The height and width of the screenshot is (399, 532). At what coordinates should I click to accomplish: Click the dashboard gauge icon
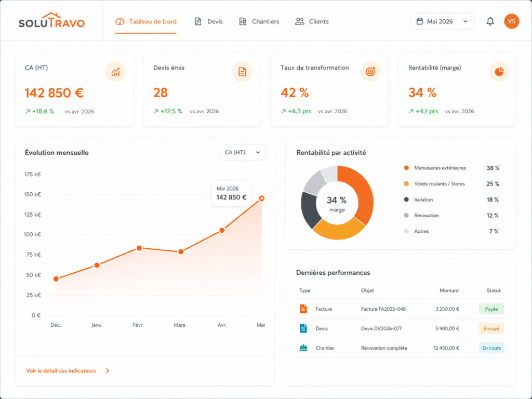(120, 21)
